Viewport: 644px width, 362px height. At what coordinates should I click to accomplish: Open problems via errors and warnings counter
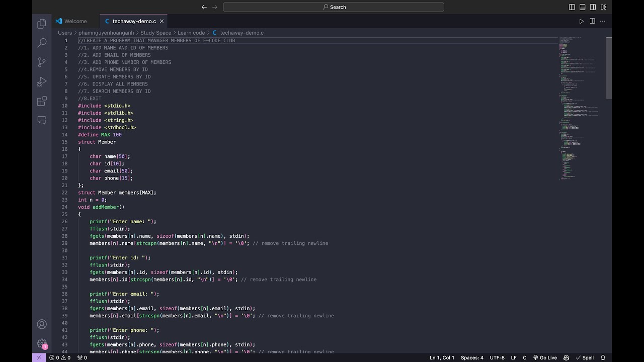[x=60, y=357]
